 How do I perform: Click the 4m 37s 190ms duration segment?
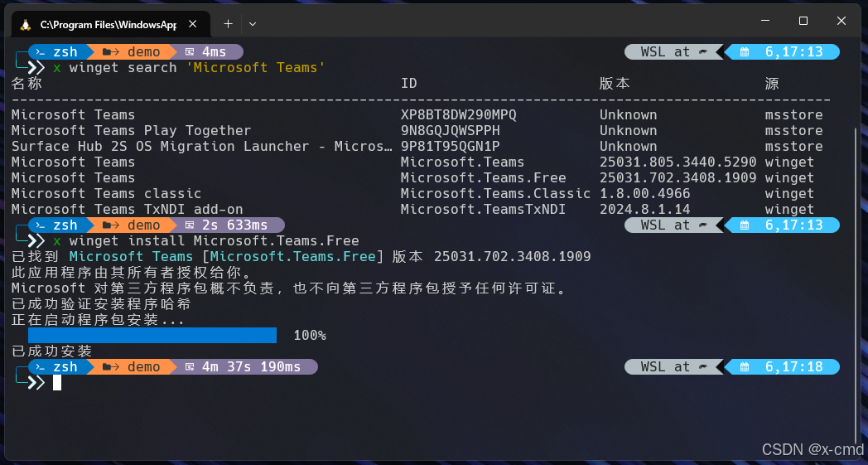point(246,367)
